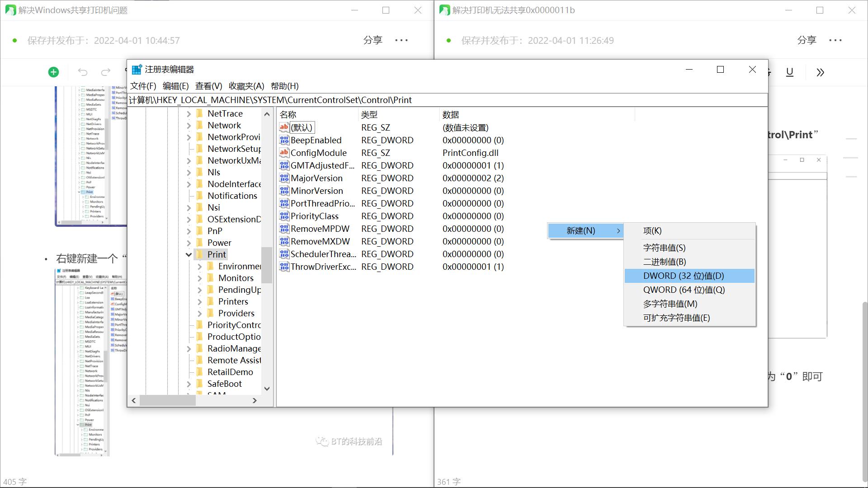Click the double-chevron more formatting icon
Screen dimensions: 868x488
pos(820,72)
